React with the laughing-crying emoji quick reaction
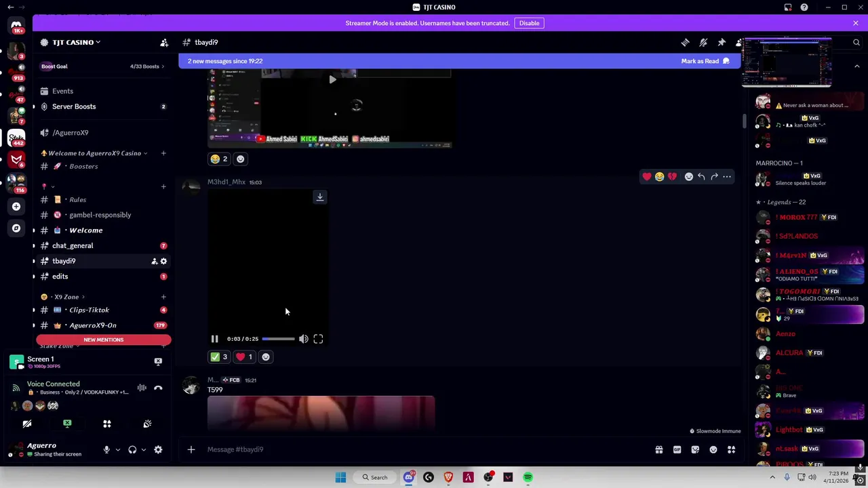Viewport: 868px width, 488px height. 660,177
